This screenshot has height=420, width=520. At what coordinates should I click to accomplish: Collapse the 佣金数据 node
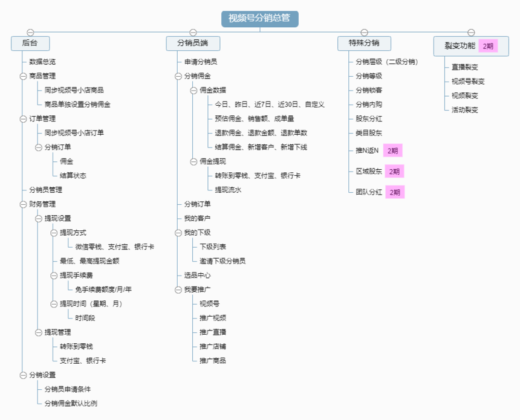tap(193, 91)
